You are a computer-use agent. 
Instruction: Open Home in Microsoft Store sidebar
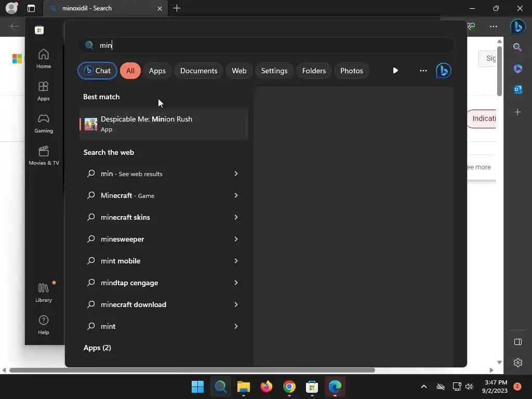tap(44, 59)
